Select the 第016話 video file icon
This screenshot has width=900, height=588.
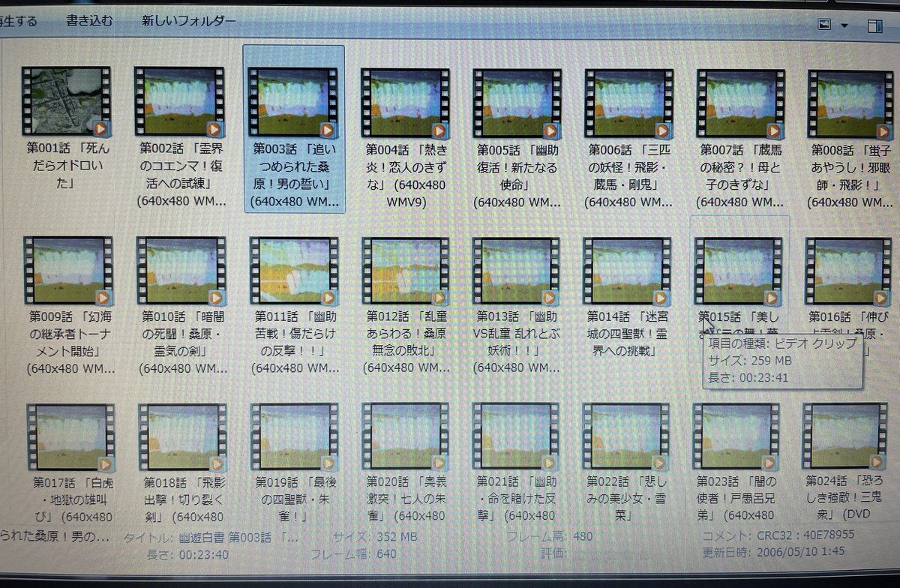pyautogui.click(x=849, y=271)
